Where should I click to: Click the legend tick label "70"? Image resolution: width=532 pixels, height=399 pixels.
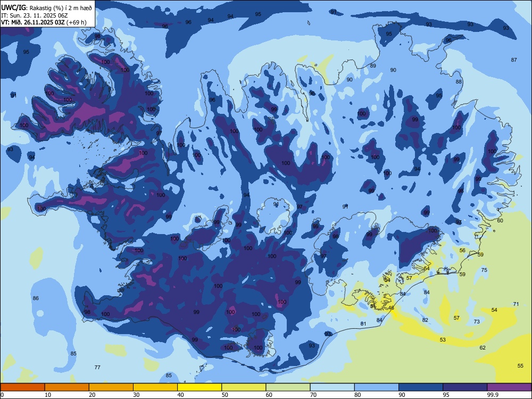(313, 395)
